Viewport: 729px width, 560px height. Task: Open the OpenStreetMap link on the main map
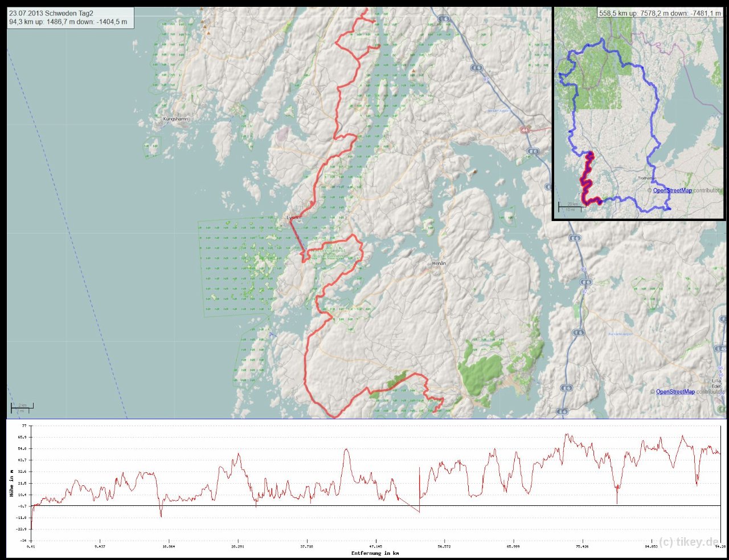[675, 391]
